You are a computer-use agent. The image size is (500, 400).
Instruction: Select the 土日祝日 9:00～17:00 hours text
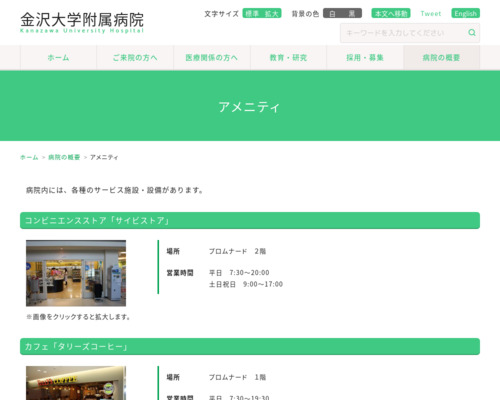click(246, 284)
